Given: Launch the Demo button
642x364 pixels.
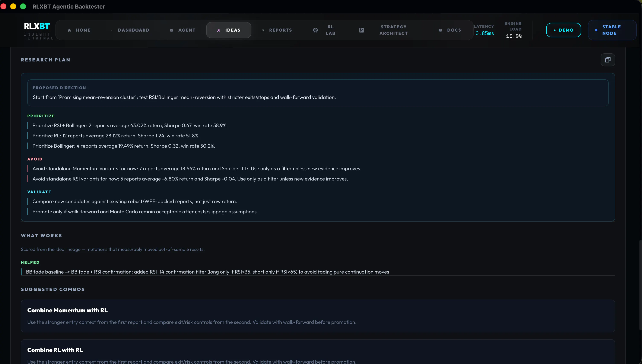Looking at the screenshot, I should tap(563, 30).
